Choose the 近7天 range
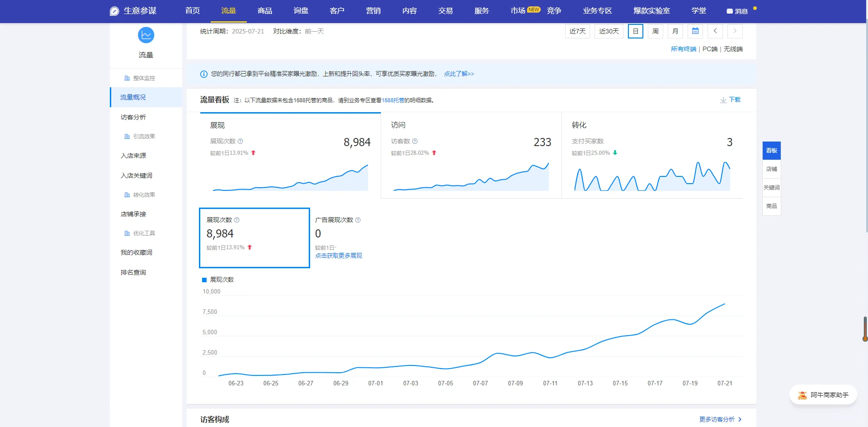868x427 pixels. coord(577,31)
